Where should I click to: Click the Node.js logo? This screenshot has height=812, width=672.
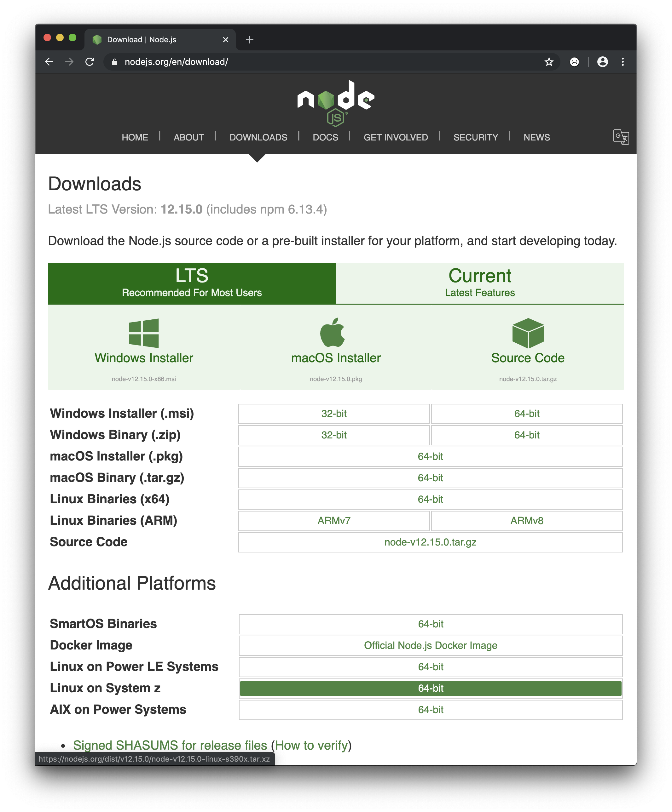[x=335, y=103]
